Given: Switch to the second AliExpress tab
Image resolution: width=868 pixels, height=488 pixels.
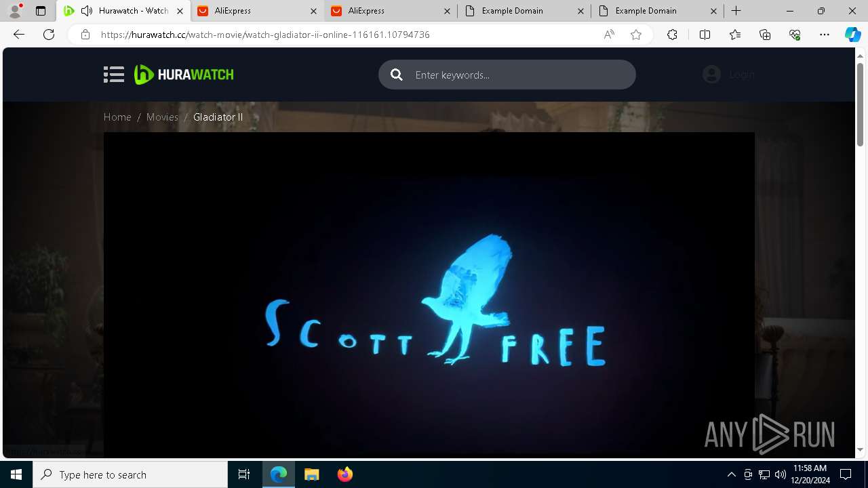Looking at the screenshot, I should point(390,11).
